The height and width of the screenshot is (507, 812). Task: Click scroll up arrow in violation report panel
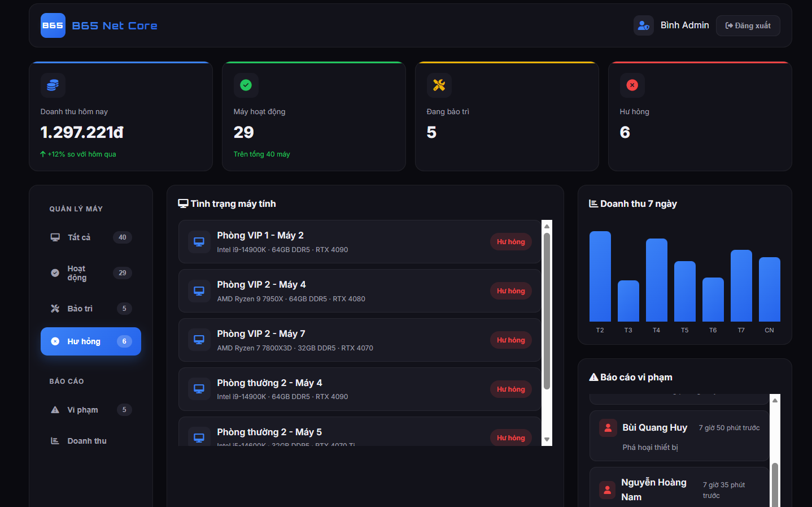(775, 400)
